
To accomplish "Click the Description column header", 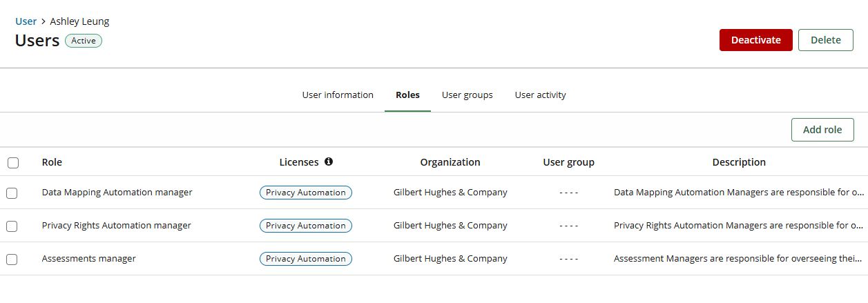I will pos(739,162).
